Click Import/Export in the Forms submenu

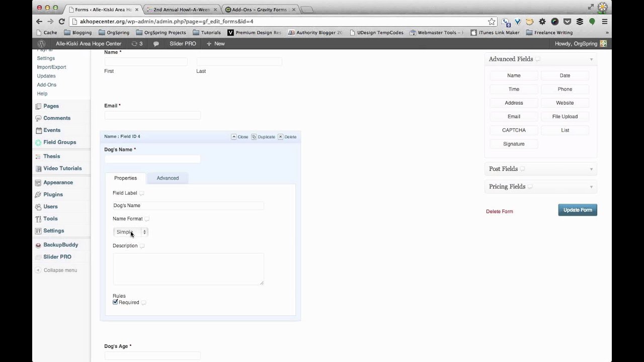pos(51,67)
